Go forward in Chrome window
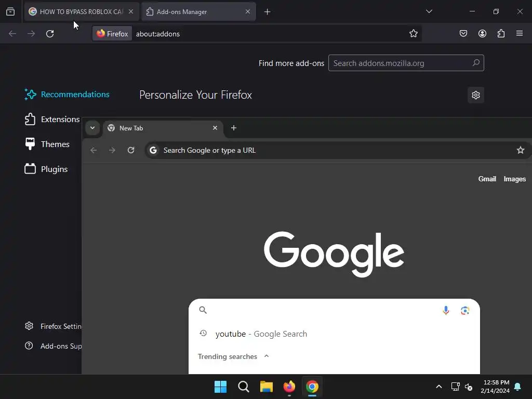This screenshot has height=399, width=532. (112, 150)
